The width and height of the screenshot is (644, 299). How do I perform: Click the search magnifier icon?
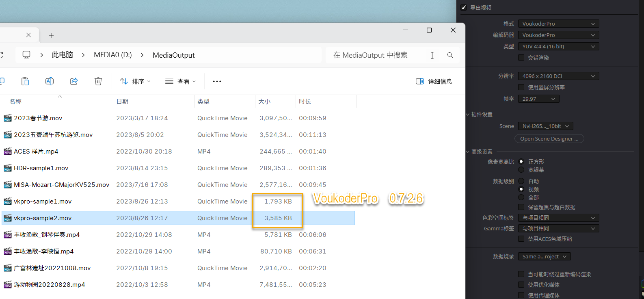pos(450,55)
